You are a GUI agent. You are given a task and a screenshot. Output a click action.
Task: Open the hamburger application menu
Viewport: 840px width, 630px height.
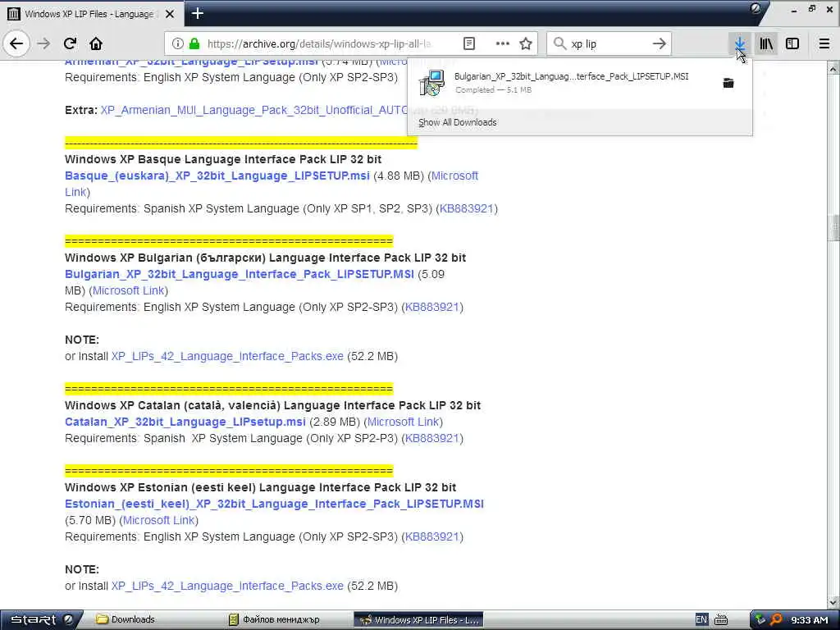click(824, 43)
